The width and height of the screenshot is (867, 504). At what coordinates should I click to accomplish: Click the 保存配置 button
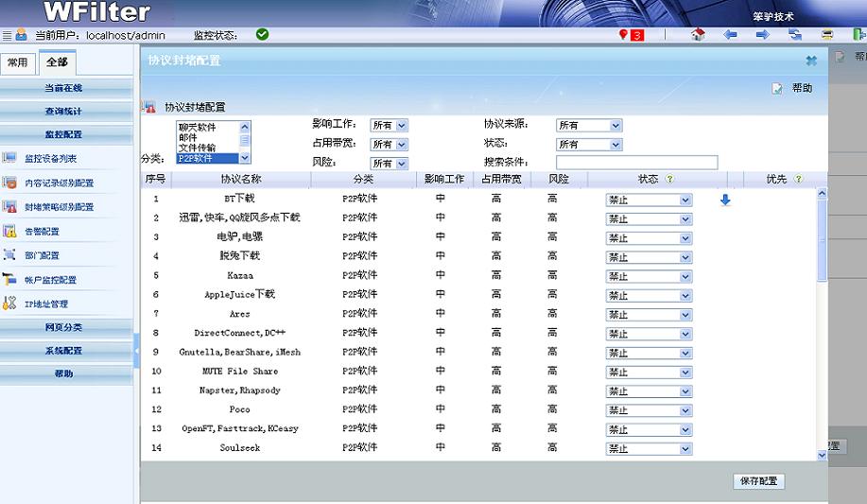(758, 481)
